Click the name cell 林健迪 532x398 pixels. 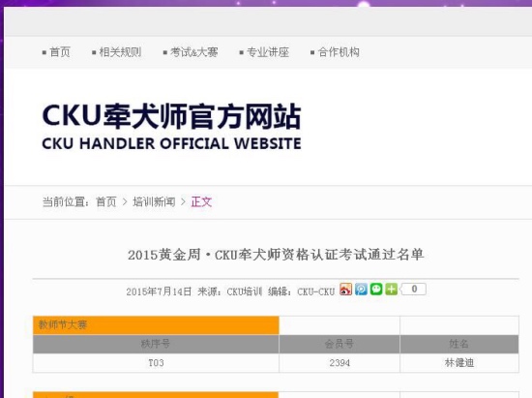click(459, 363)
